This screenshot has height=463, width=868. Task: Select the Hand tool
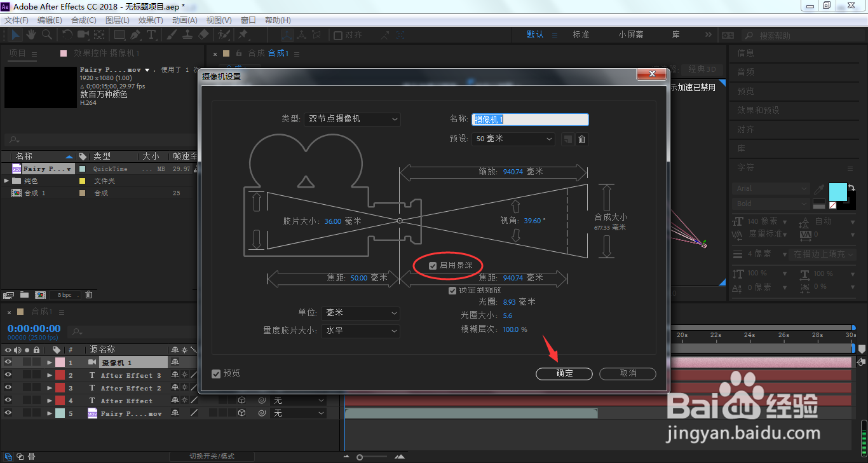tap(31, 34)
